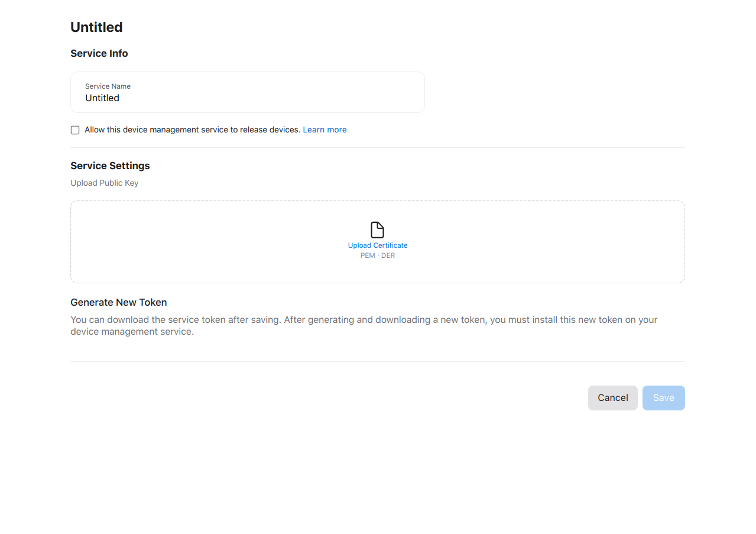Select the Service Settings section heading
The width and height of the screenshot is (756, 534).
coord(110,166)
